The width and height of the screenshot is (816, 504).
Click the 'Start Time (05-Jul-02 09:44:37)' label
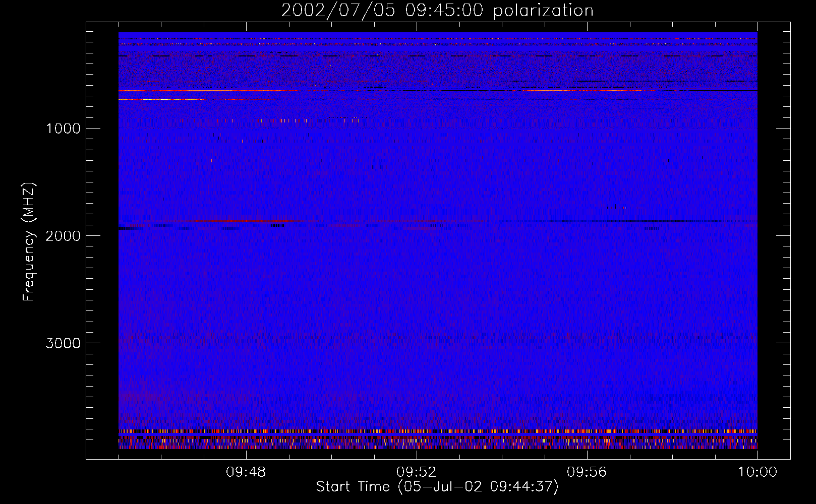(437, 487)
